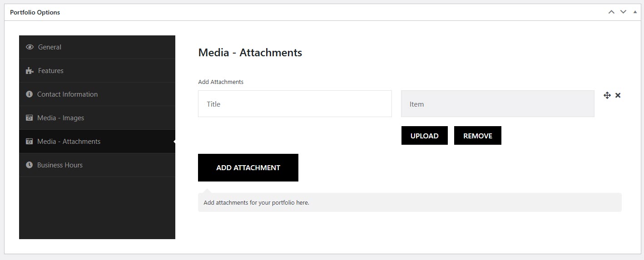Focus the Title input field
Screen dimensions: 644x260
click(x=295, y=104)
